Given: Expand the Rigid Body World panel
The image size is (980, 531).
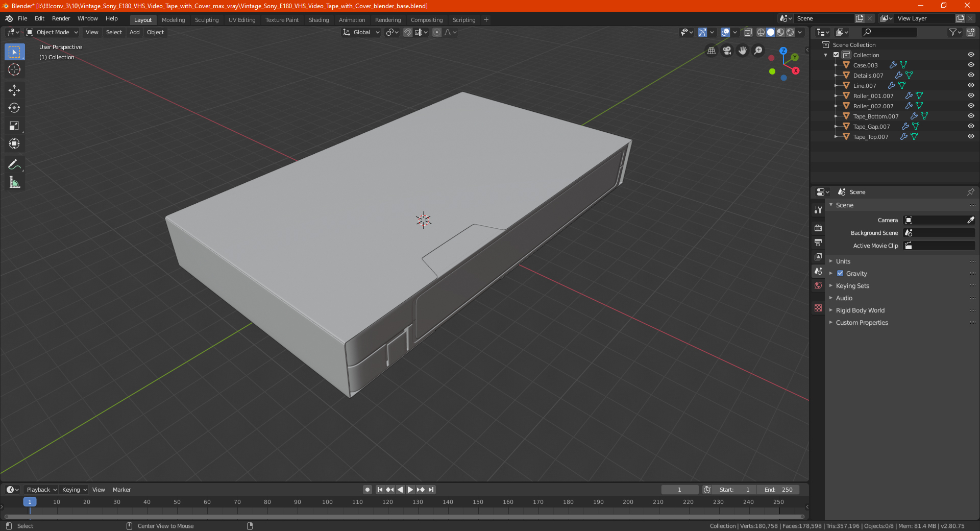Looking at the screenshot, I should coord(860,310).
